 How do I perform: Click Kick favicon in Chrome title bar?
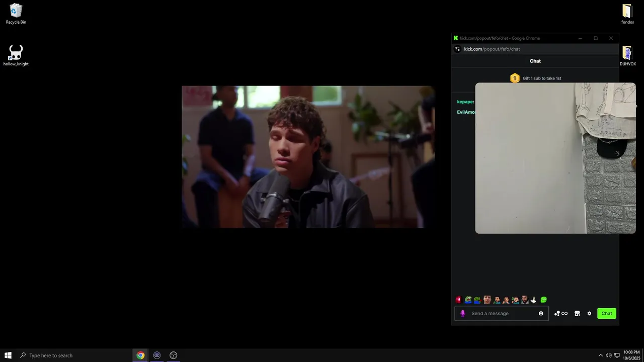point(456,38)
